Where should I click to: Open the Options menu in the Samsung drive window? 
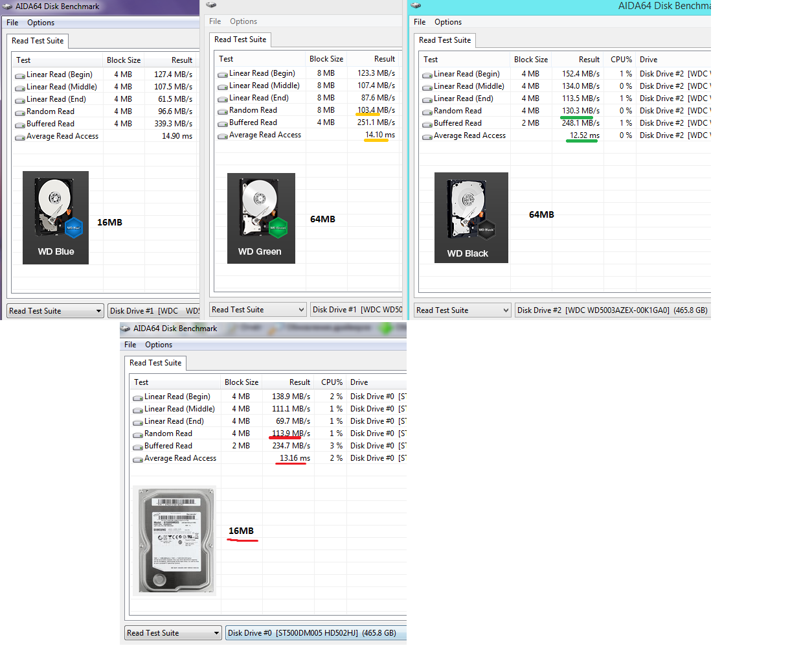159,345
